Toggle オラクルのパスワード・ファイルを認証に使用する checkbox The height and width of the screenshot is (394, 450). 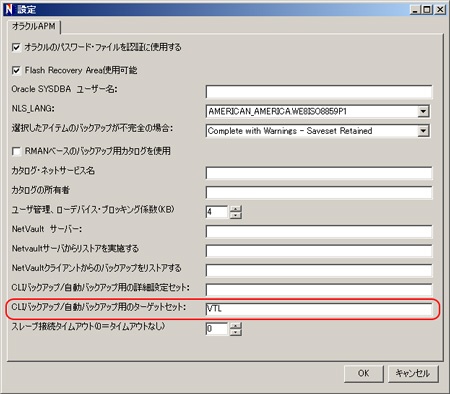click(x=16, y=48)
